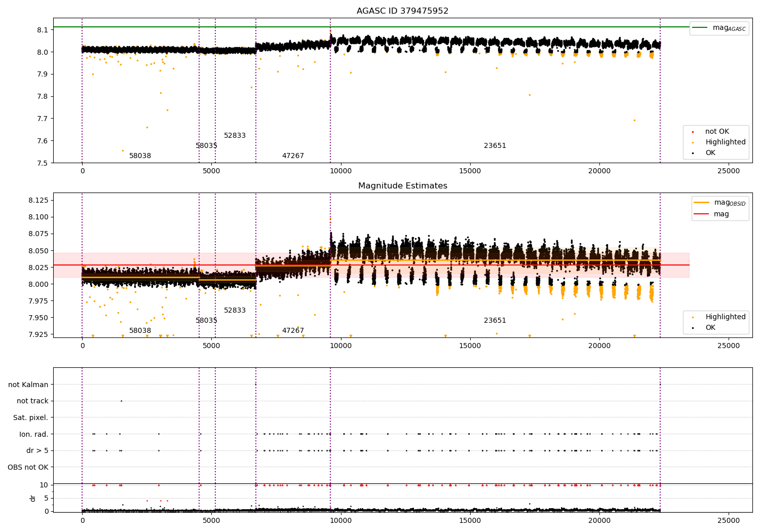The image size is (760, 532).
Task: Click the 8.125 y-axis tick label
Action: (x=38, y=201)
